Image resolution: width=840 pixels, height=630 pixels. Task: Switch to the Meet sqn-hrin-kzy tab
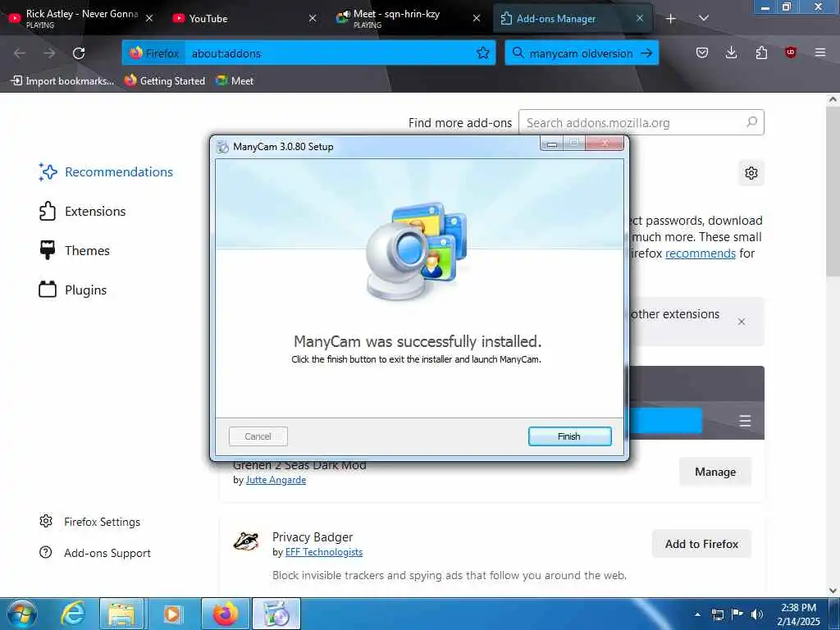[x=409, y=18]
